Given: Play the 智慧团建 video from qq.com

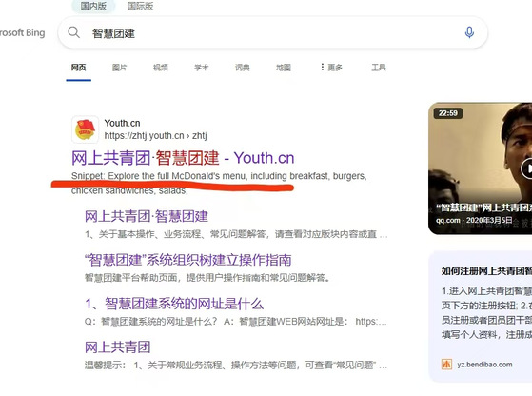Looking at the screenshot, I should click(x=526, y=168).
